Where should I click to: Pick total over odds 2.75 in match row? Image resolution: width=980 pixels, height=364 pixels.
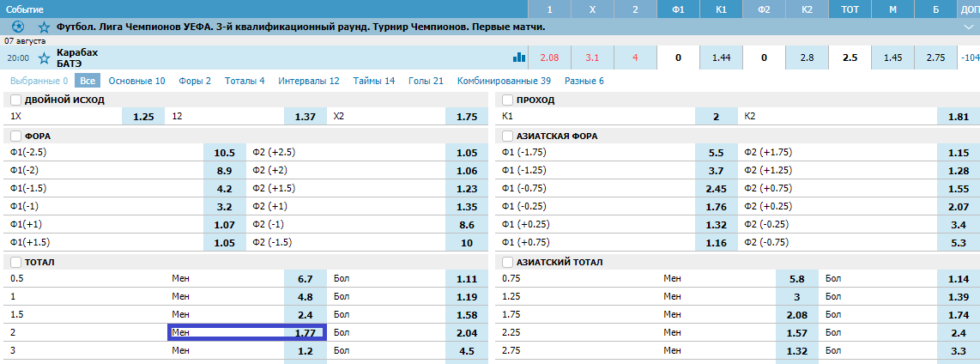pos(935,58)
